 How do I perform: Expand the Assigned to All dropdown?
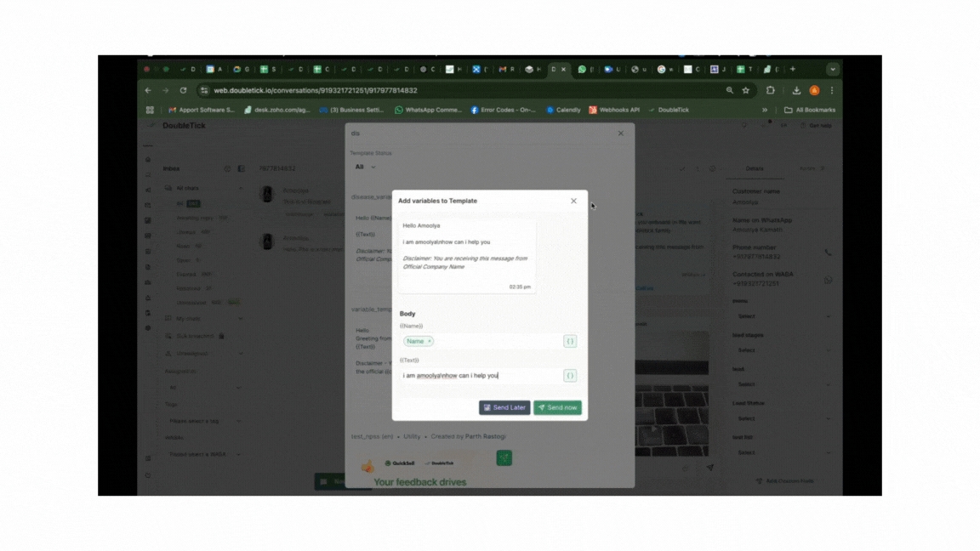tap(204, 387)
